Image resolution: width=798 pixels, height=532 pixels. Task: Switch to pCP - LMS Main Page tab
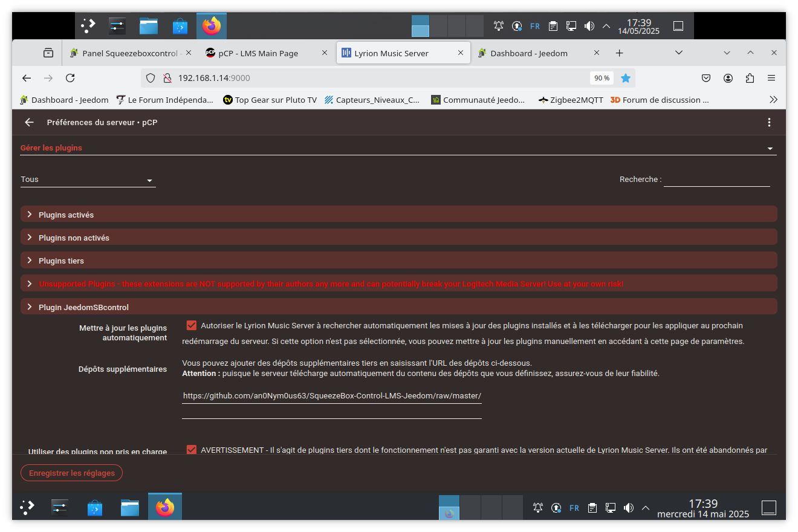click(267, 53)
